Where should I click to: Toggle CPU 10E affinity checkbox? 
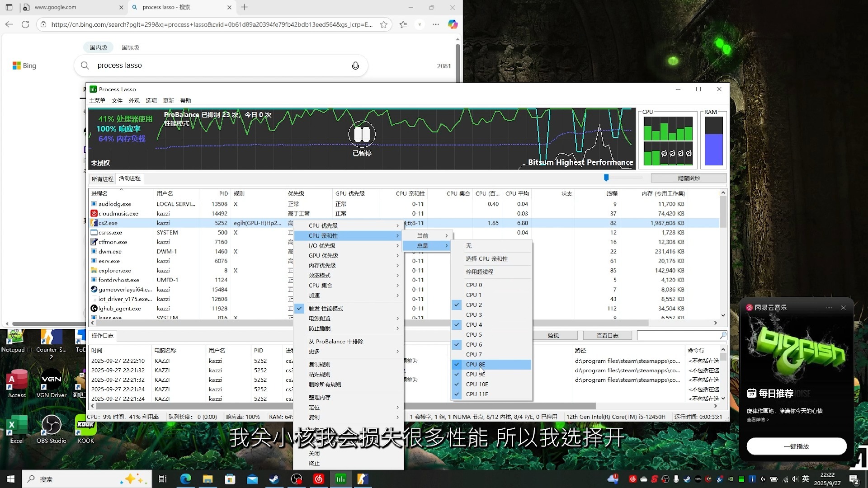click(457, 384)
